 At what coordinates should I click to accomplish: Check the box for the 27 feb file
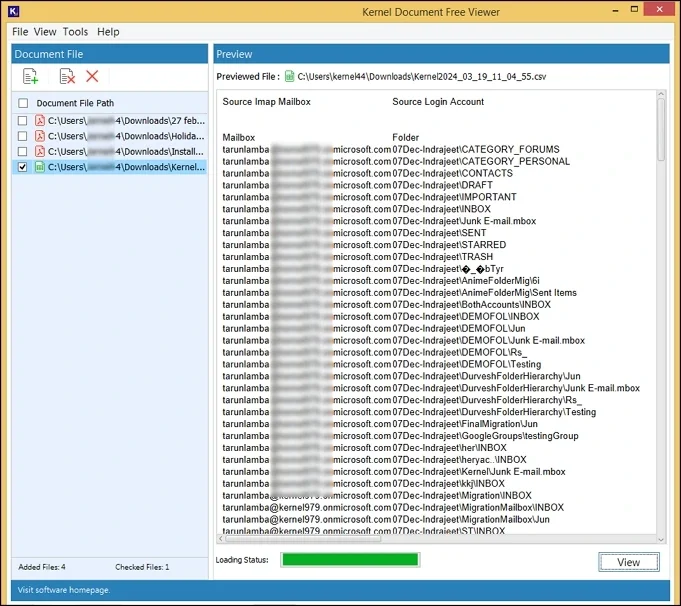pyautogui.click(x=23, y=120)
